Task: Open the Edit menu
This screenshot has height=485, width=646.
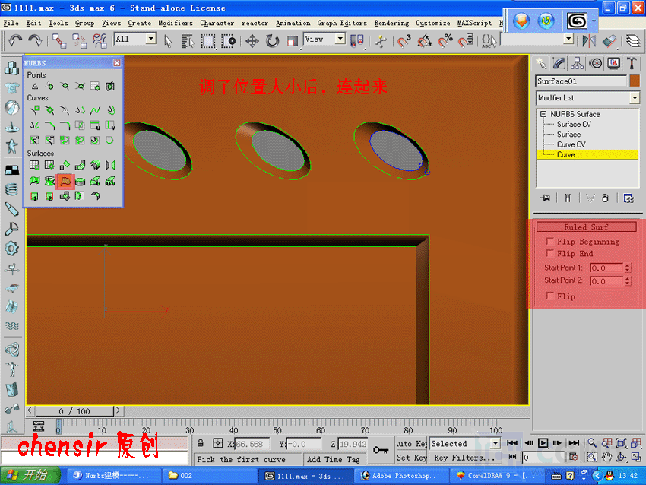Action: (x=34, y=23)
